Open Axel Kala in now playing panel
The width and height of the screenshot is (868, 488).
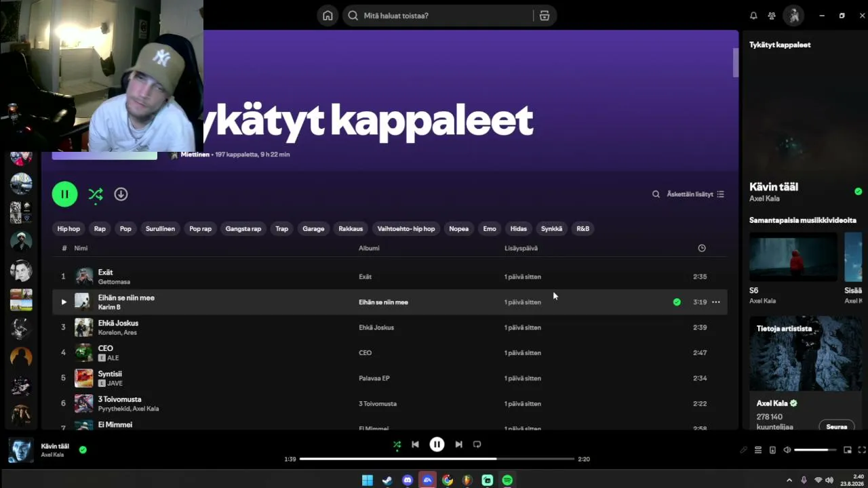[x=764, y=199]
